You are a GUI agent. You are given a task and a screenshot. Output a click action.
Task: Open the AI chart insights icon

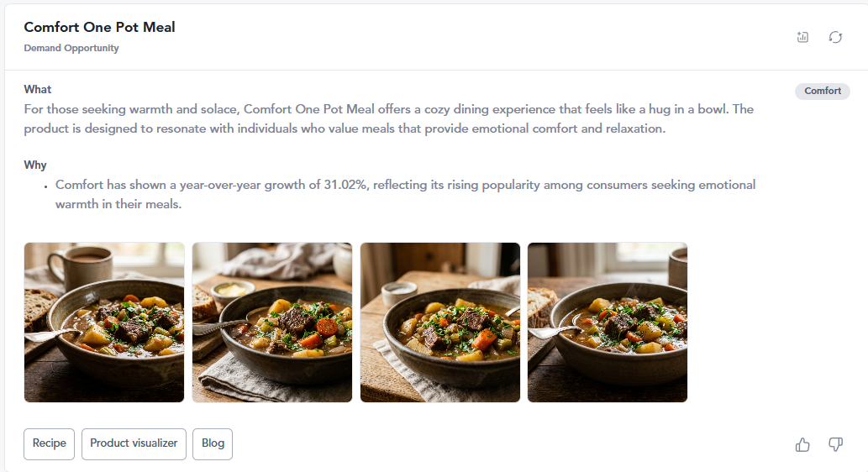coord(802,37)
